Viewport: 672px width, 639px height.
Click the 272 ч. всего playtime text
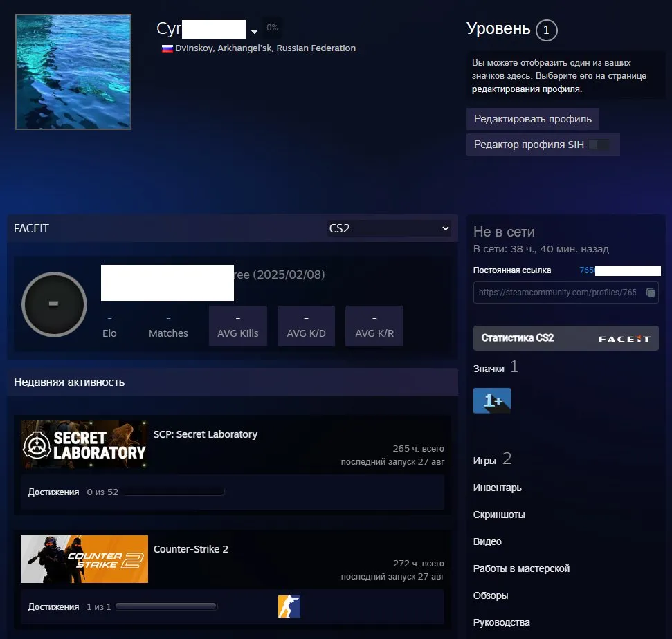coord(419,563)
